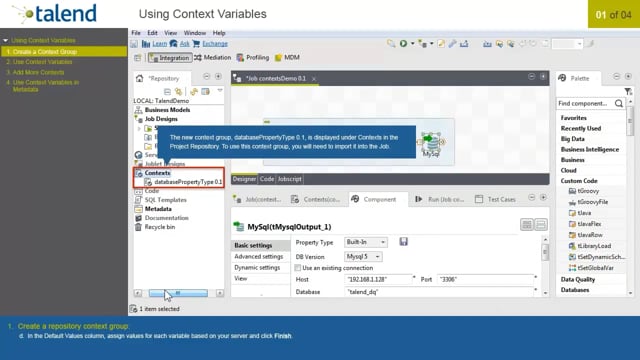Open the Exchange link

215,44
